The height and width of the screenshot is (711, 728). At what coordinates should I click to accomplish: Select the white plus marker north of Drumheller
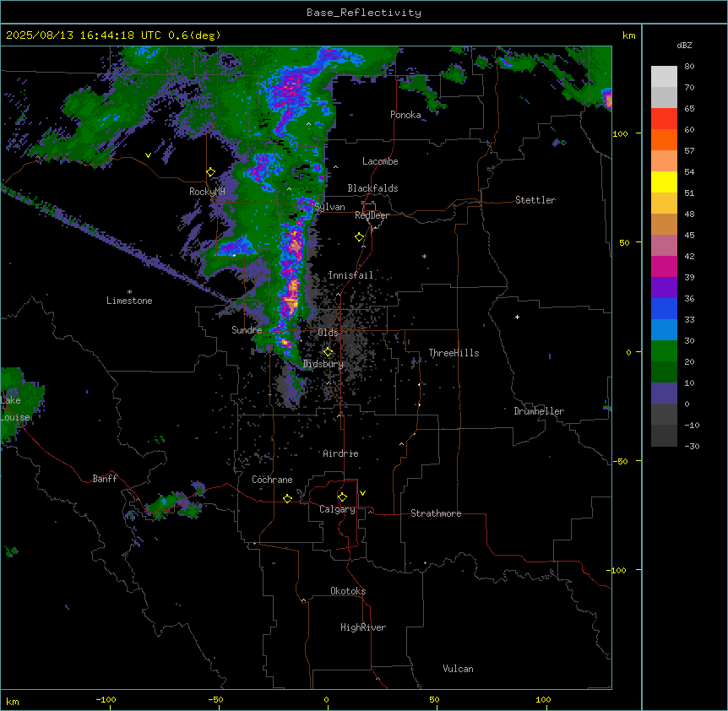(x=517, y=317)
